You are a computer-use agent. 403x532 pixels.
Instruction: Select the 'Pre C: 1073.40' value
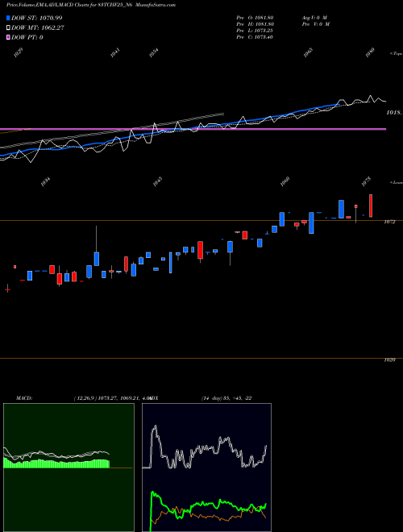coord(255,37)
